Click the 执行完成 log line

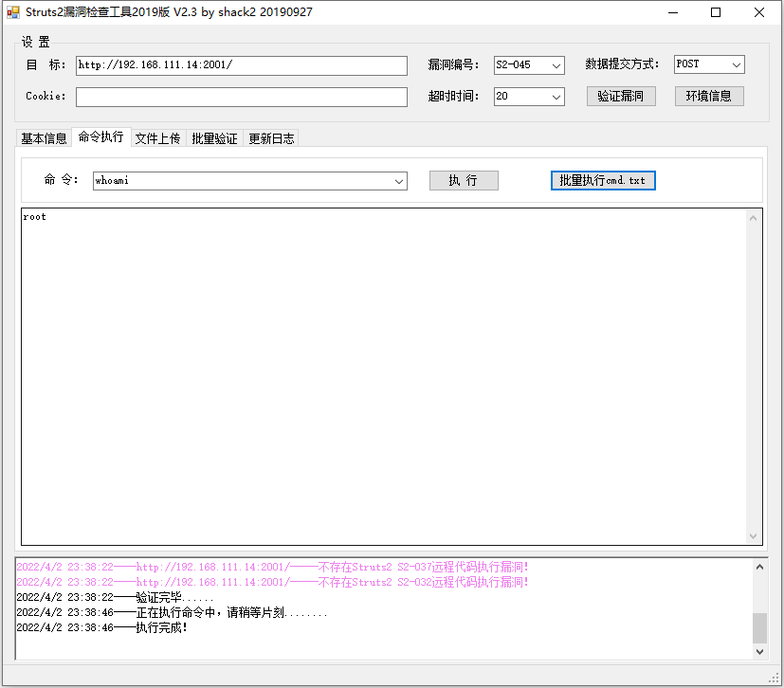(x=102, y=627)
